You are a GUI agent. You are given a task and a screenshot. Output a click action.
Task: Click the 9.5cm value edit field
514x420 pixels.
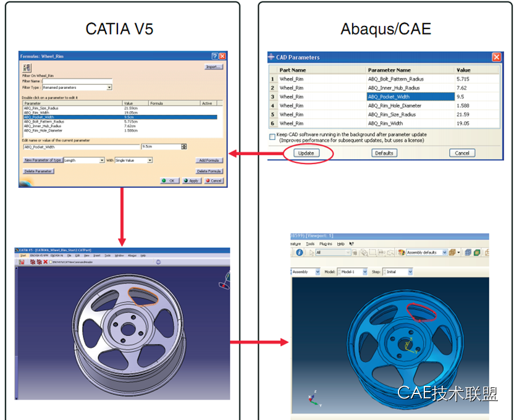tap(161, 146)
